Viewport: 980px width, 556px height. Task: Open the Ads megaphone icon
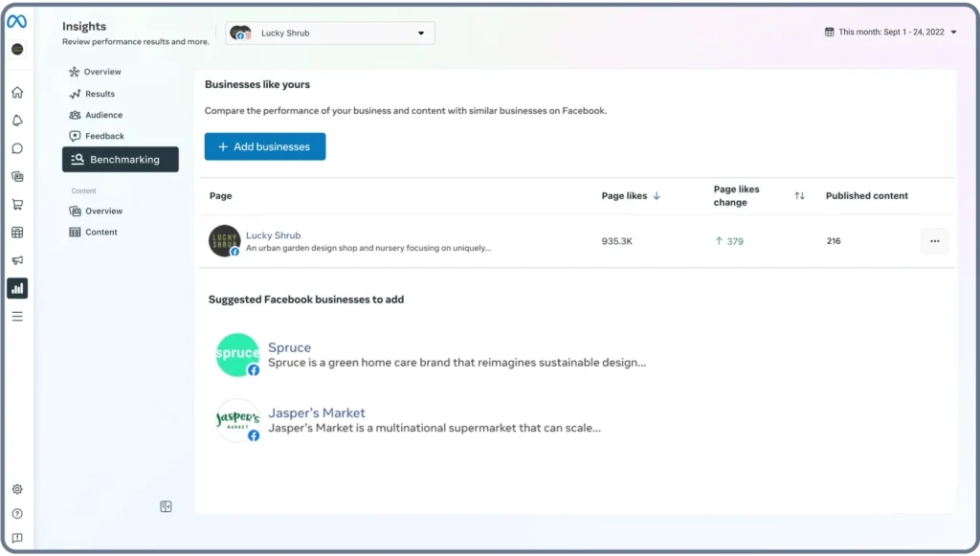[17, 260]
